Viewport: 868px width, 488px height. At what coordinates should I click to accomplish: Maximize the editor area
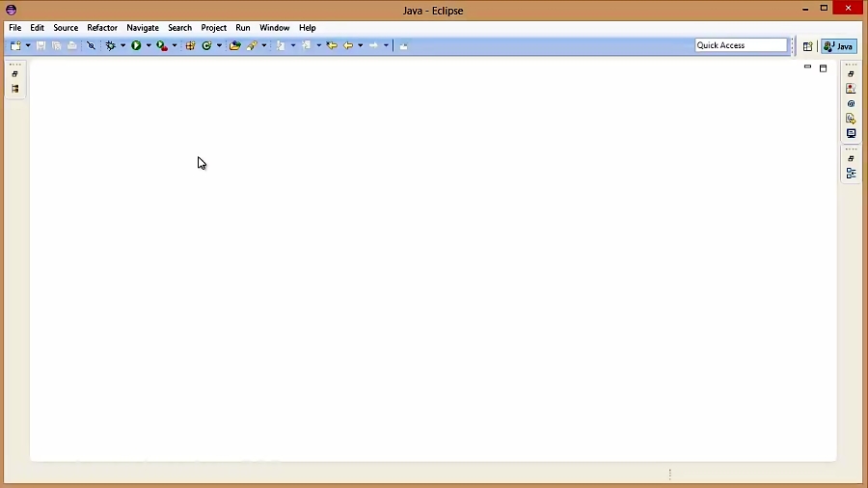pyautogui.click(x=824, y=68)
